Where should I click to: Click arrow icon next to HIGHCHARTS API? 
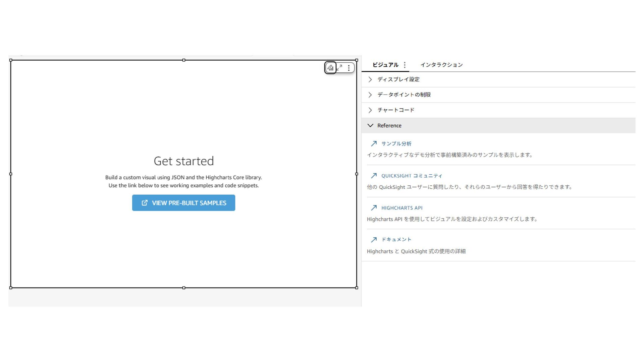click(x=374, y=208)
